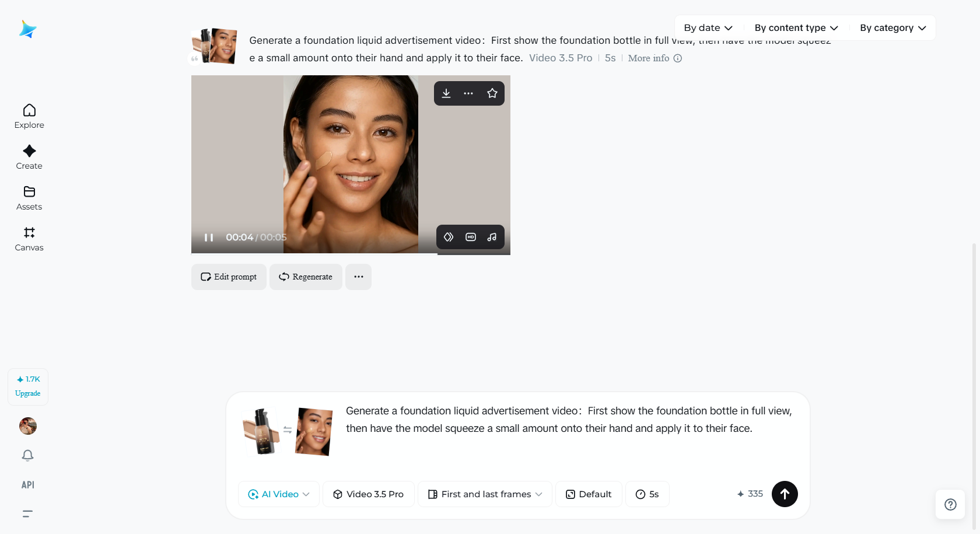Open the Canvas workspace

(x=29, y=238)
